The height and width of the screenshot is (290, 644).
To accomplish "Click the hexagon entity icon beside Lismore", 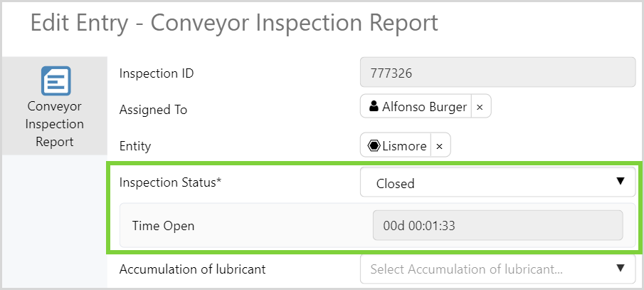I will pos(374,146).
